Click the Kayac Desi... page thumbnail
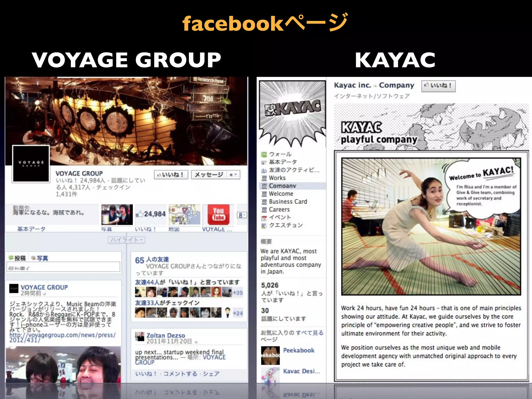Image resolution: width=532 pixels, height=399 pixels. point(270,375)
